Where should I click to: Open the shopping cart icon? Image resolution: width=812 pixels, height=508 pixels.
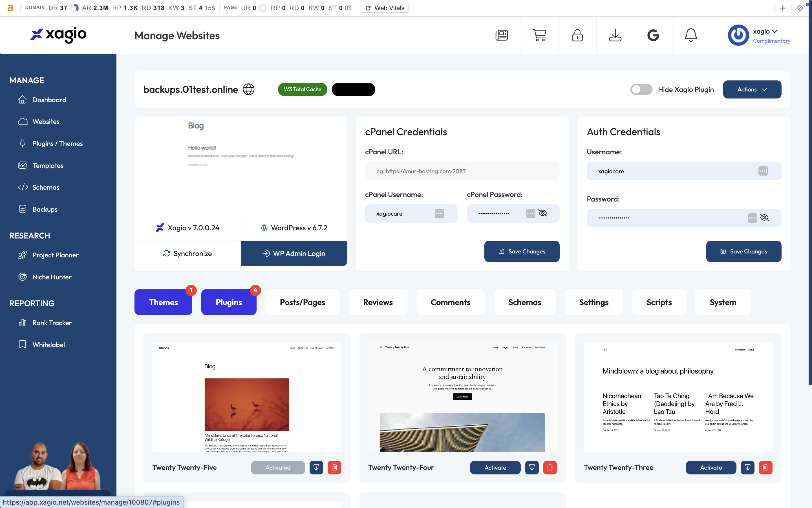pyautogui.click(x=539, y=35)
